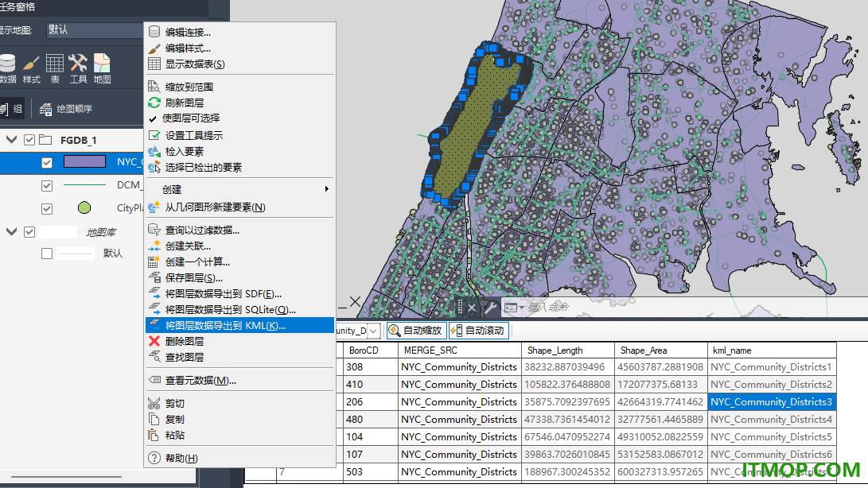Image resolution: width=868 pixels, height=488 pixels.
Task: Select cell NYC_Community_Districts3
Action: click(772, 401)
